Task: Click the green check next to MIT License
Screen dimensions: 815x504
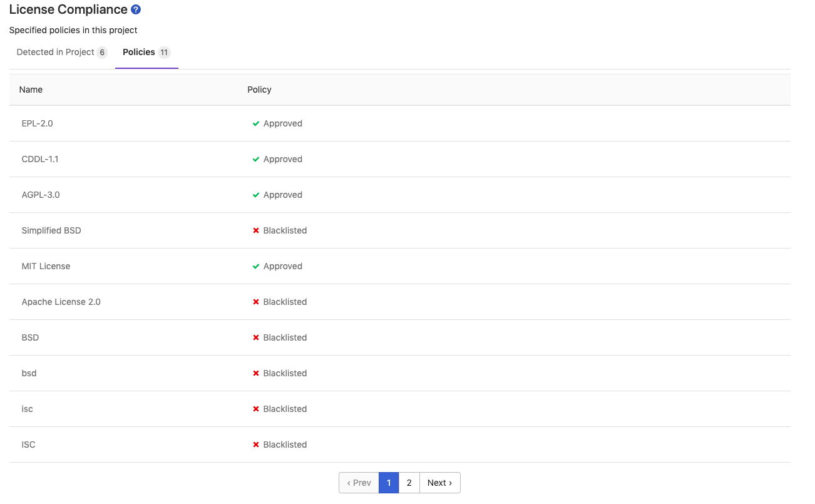Action: coord(255,265)
